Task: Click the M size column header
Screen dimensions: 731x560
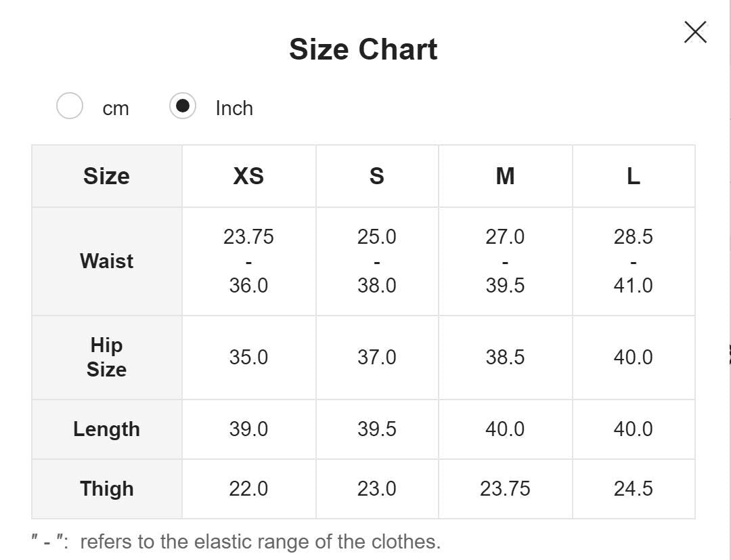Action: click(505, 176)
